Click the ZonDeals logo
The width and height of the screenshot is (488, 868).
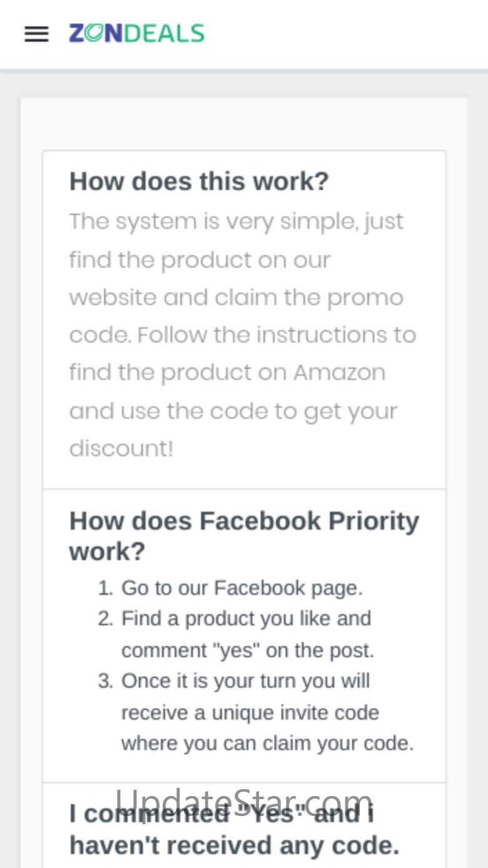pyautogui.click(x=136, y=33)
